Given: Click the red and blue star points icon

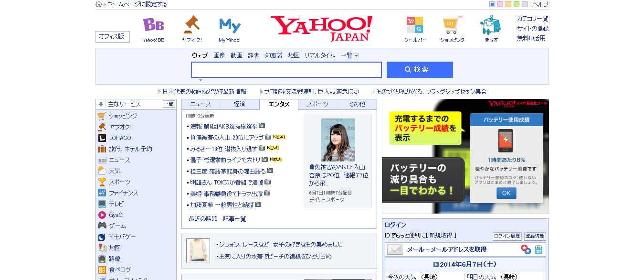Looking at the screenshot, I should pyautogui.click(x=526, y=249).
